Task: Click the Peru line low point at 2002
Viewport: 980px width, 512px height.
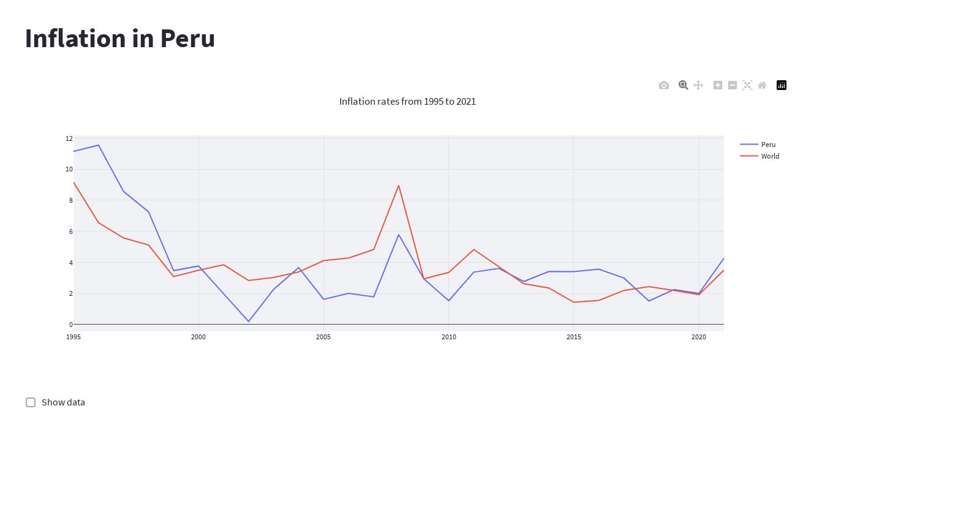Action: (x=249, y=322)
